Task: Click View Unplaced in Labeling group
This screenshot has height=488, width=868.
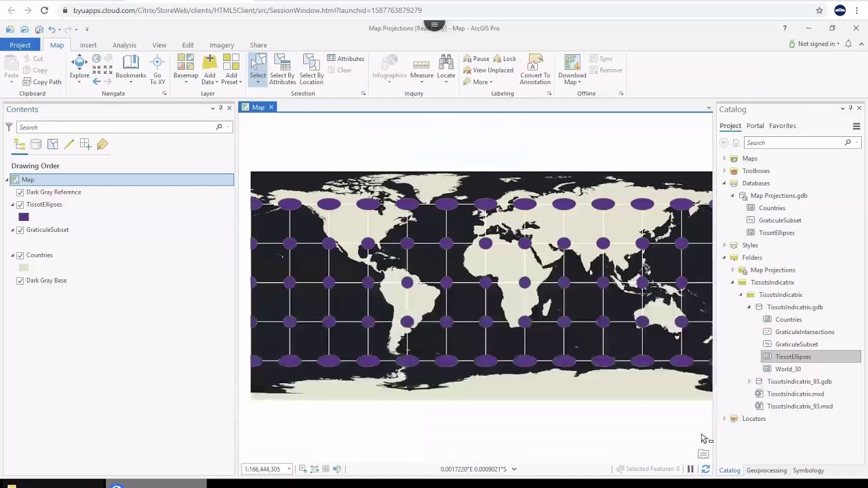Action: pos(488,70)
